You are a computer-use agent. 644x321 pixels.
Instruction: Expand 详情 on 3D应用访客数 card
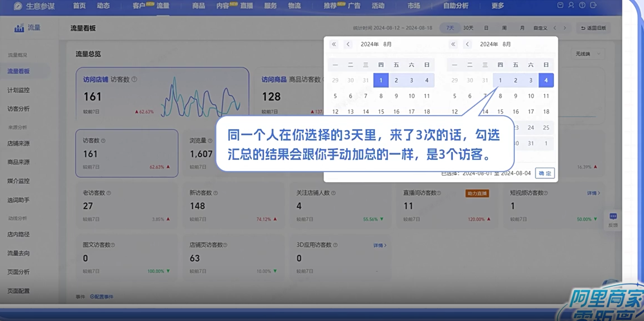click(380, 245)
